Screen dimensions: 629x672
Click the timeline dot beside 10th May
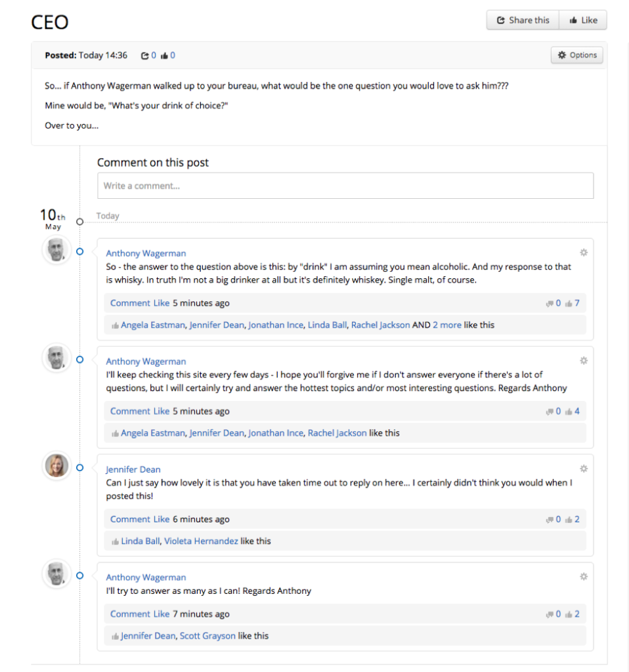tap(79, 221)
